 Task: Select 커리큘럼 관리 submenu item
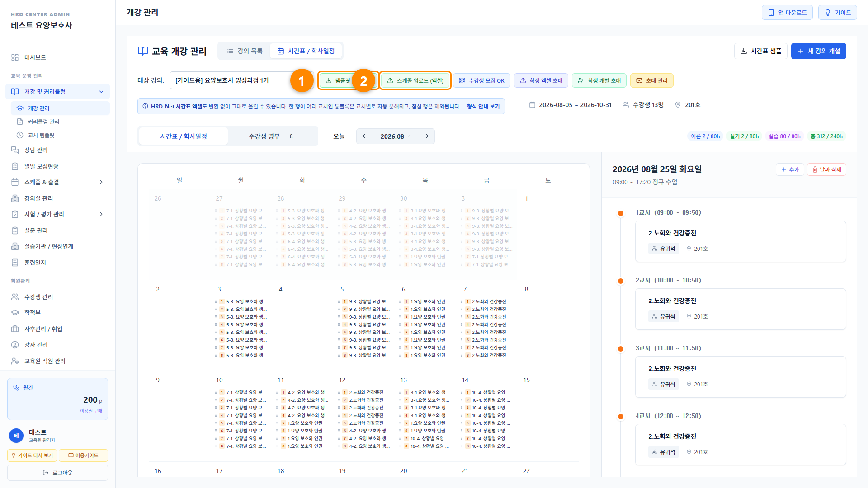[x=60, y=122]
